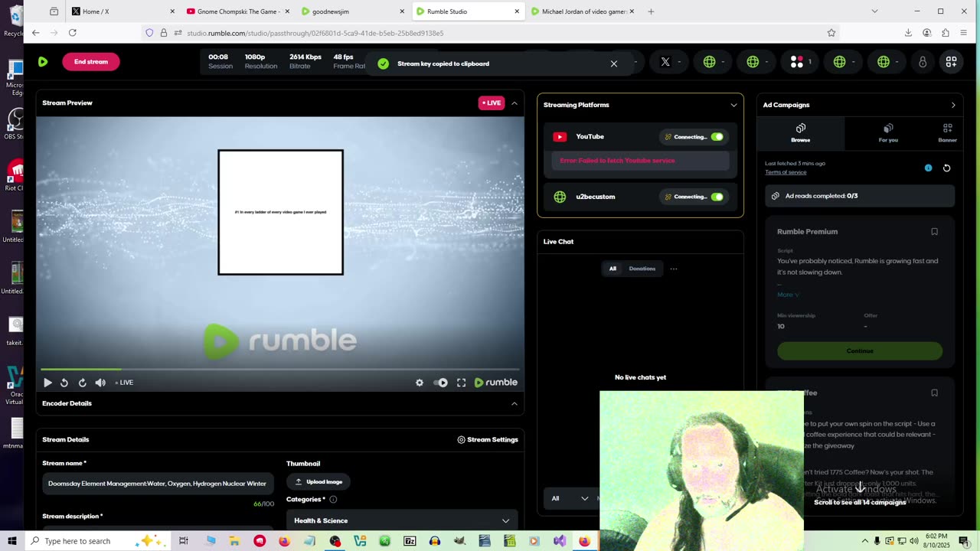The width and height of the screenshot is (980, 551).
Task: Click the blue info icon in Ad Campaigns
Action: pos(928,168)
